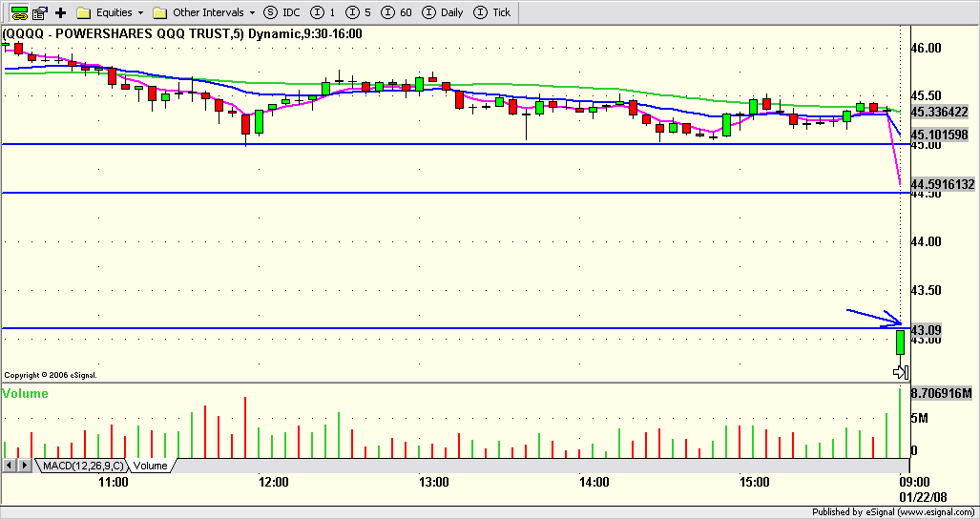Toggle the green symbol link icon
980x519 pixels.
[19, 11]
